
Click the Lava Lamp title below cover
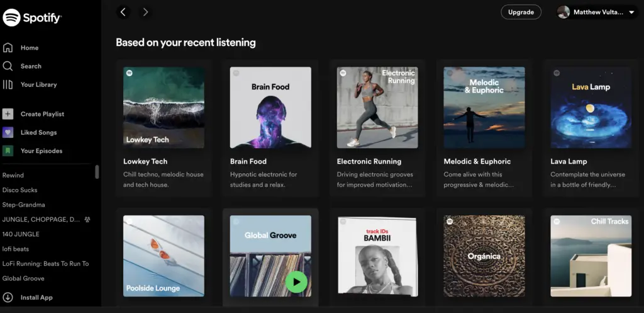coord(569,161)
